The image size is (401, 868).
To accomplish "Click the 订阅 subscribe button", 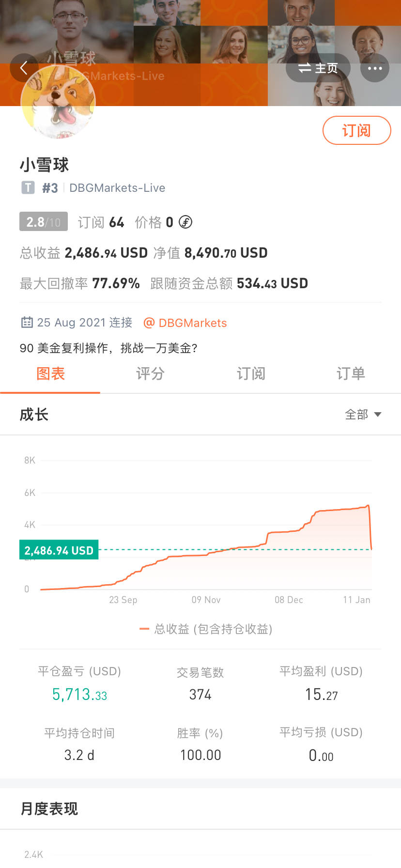I will coord(356,130).
